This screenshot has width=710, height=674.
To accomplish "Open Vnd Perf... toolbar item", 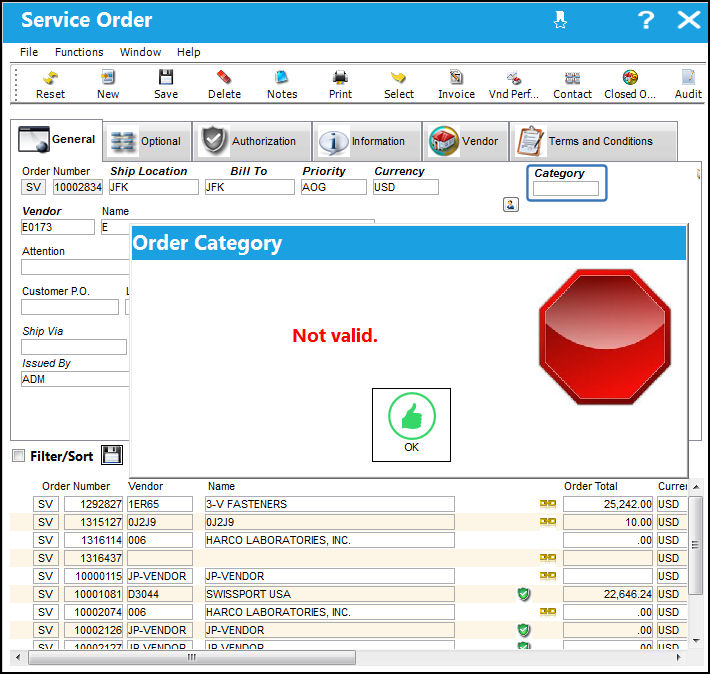I will [513, 85].
